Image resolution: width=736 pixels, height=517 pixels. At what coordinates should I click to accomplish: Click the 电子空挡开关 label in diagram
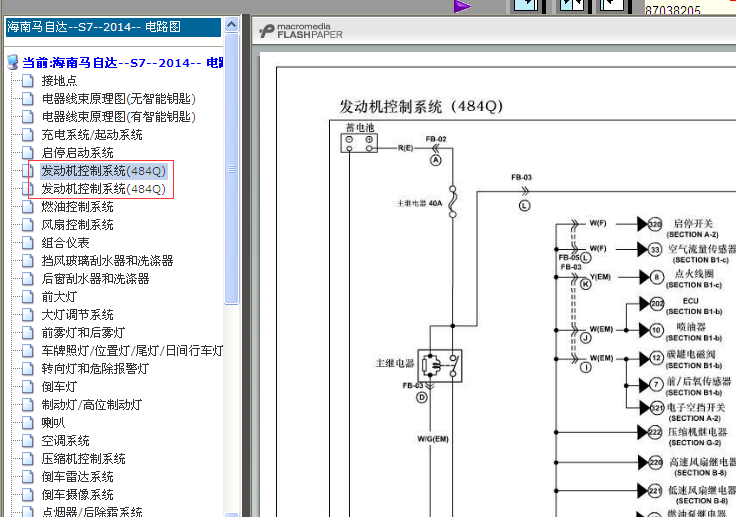(696, 408)
